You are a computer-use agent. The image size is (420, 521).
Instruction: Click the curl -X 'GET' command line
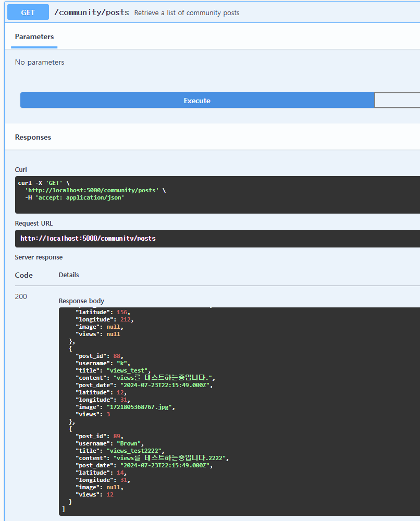[x=44, y=183]
